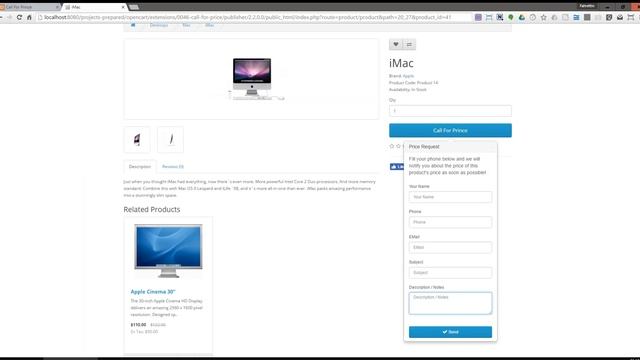Viewport: 640px width, 360px height.
Task: Click the Description / Notes textarea
Action: click(x=450, y=303)
